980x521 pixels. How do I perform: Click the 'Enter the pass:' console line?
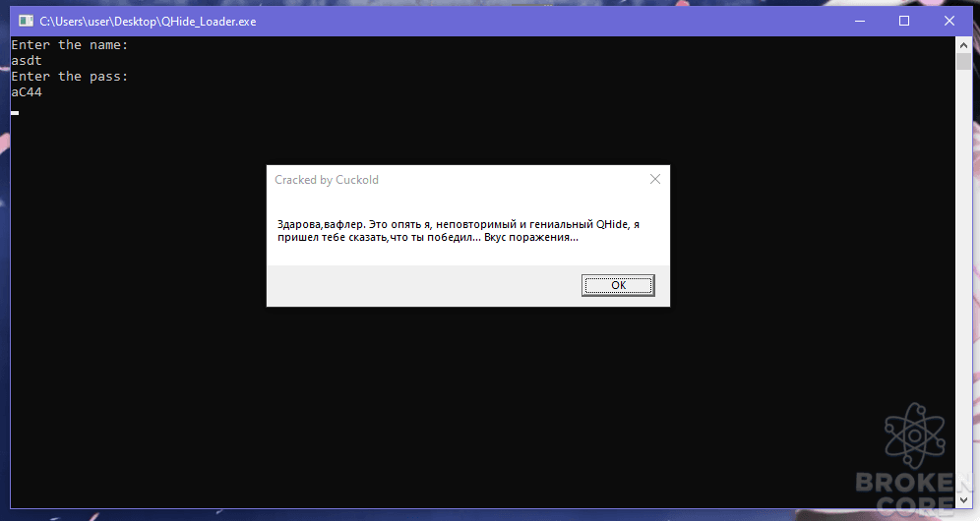coord(70,77)
